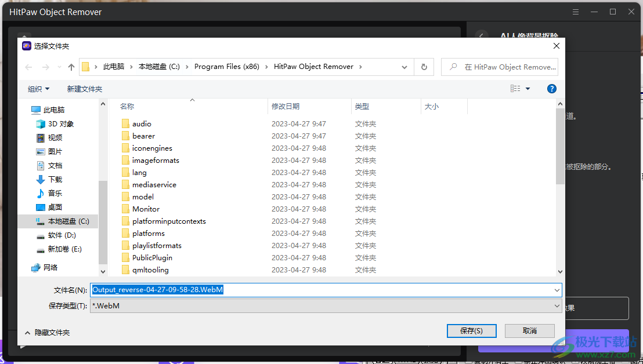Open 音乐 in the sidebar

pyautogui.click(x=49, y=193)
